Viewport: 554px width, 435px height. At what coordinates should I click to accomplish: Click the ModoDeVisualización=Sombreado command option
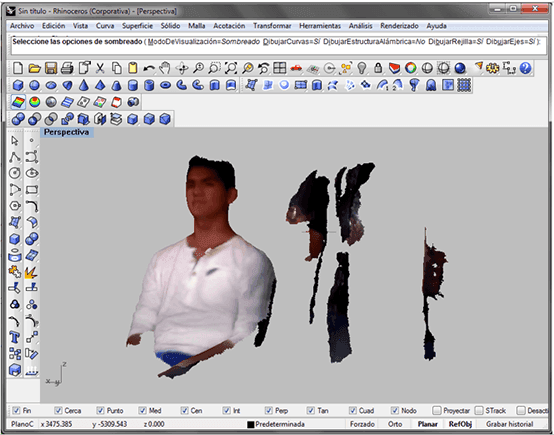pyautogui.click(x=204, y=42)
